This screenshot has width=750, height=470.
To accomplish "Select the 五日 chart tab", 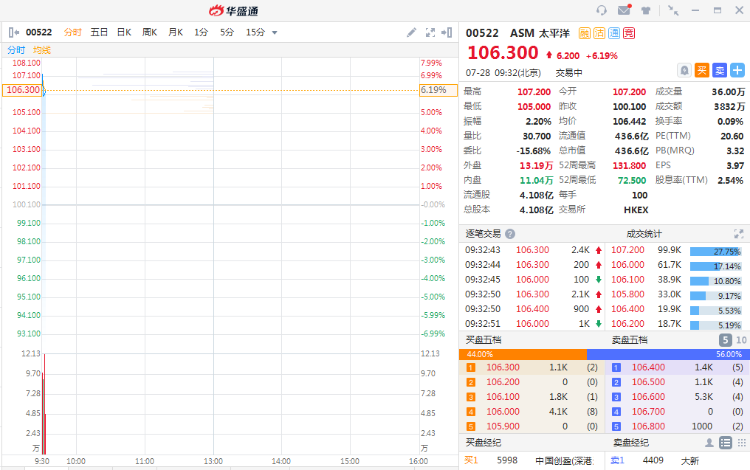I will coord(99,32).
